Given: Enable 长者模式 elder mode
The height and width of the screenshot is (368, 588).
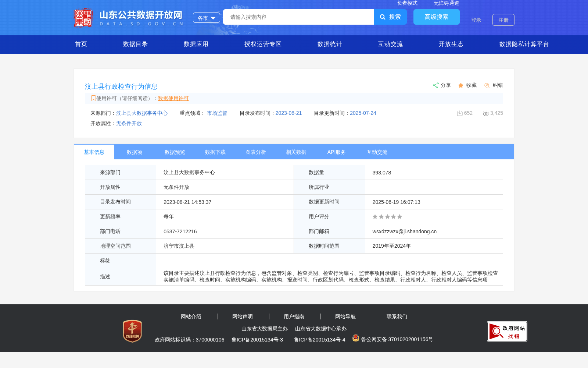Looking at the screenshot, I should click(x=407, y=3).
